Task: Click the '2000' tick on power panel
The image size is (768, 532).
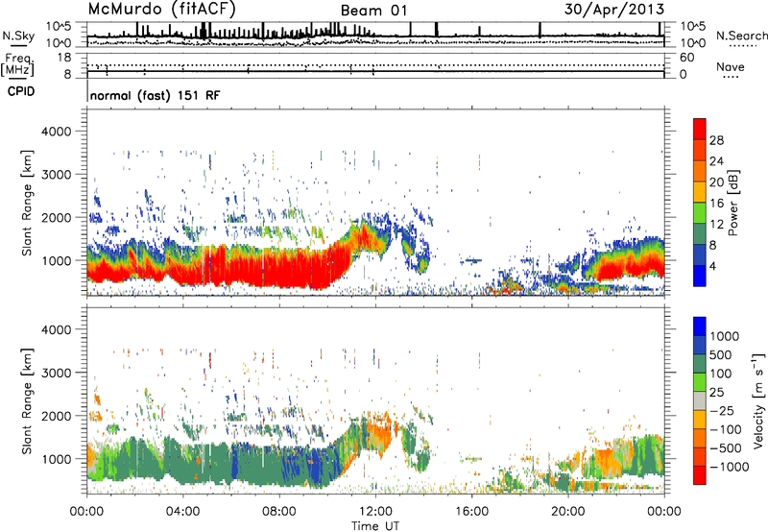Action: (x=57, y=217)
